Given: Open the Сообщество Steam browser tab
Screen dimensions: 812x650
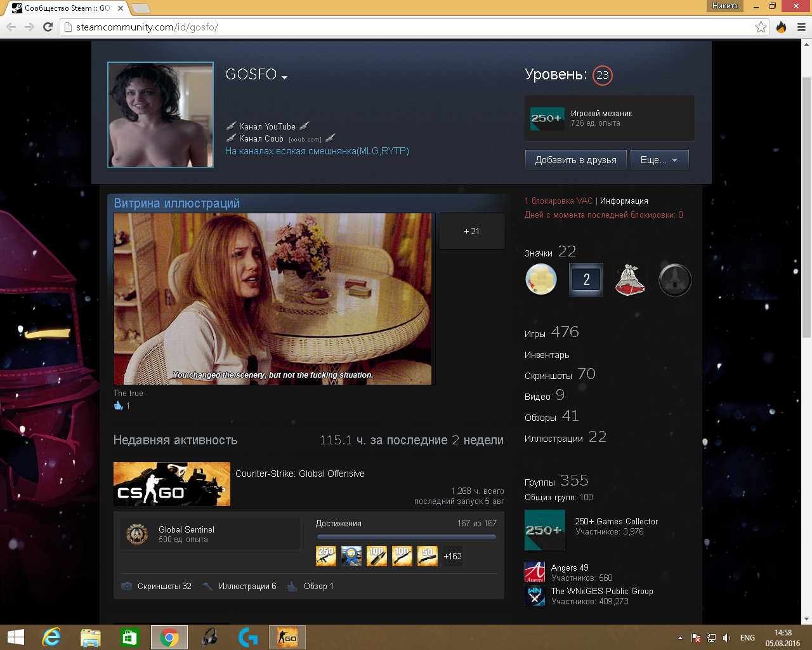Looking at the screenshot, I should click(x=68, y=8).
